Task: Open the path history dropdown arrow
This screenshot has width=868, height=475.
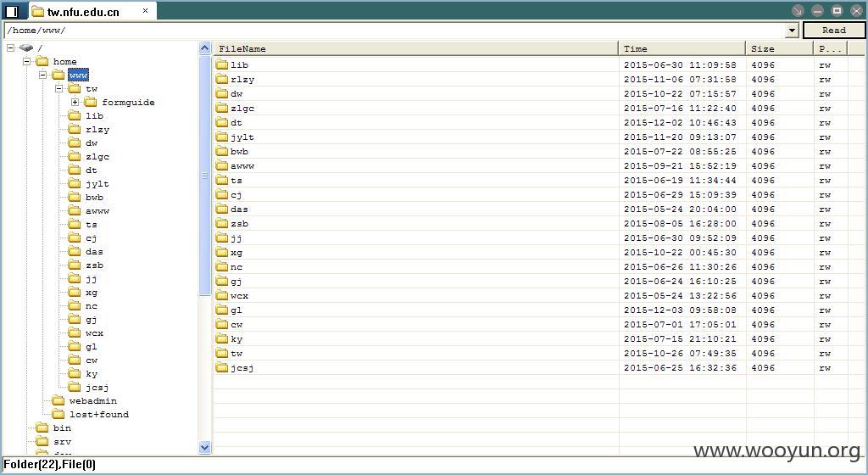Action: (793, 31)
